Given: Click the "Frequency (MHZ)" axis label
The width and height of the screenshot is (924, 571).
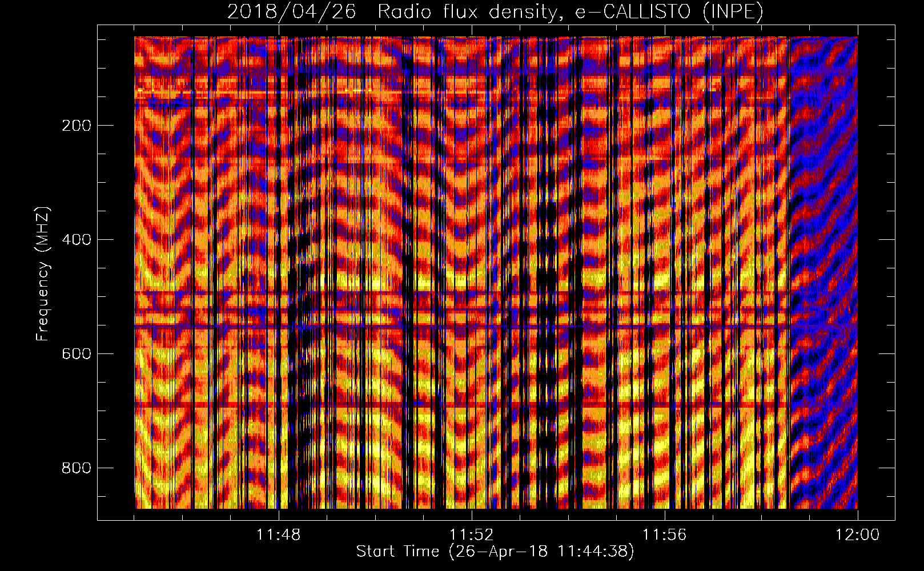Looking at the screenshot, I should click(43, 274).
